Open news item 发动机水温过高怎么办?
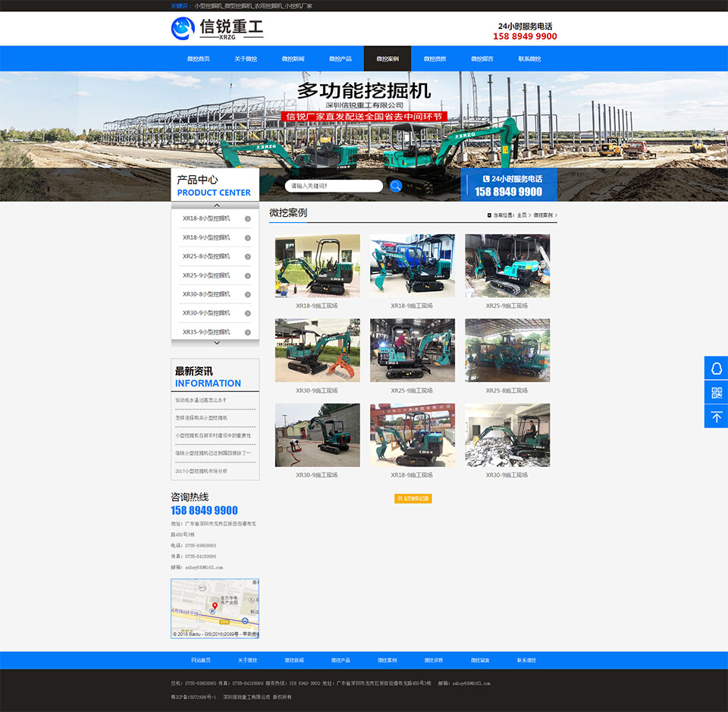The height and width of the screenshot is (712, 728). tap(200, 400)
